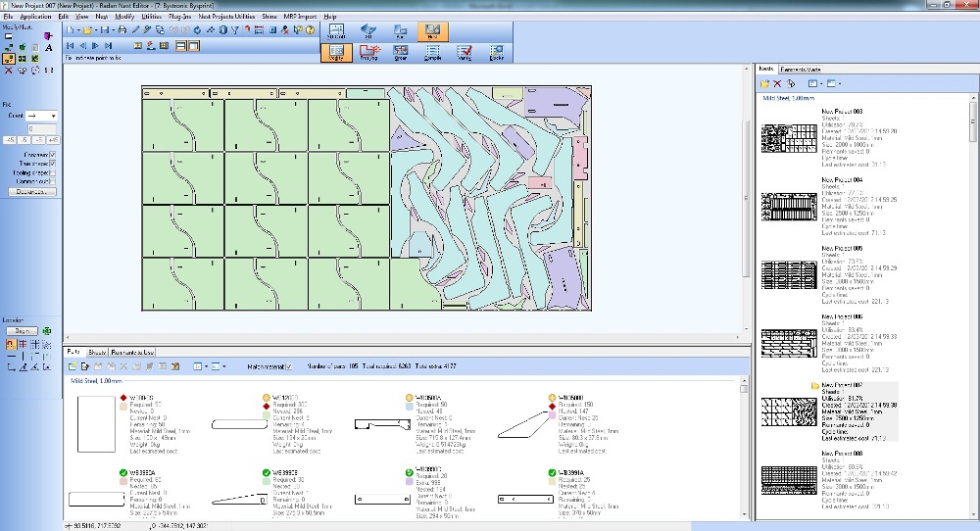This screenshot has width=980, height=531.
Task: Click the Order toolbar icon
Action: pos(401,52)
